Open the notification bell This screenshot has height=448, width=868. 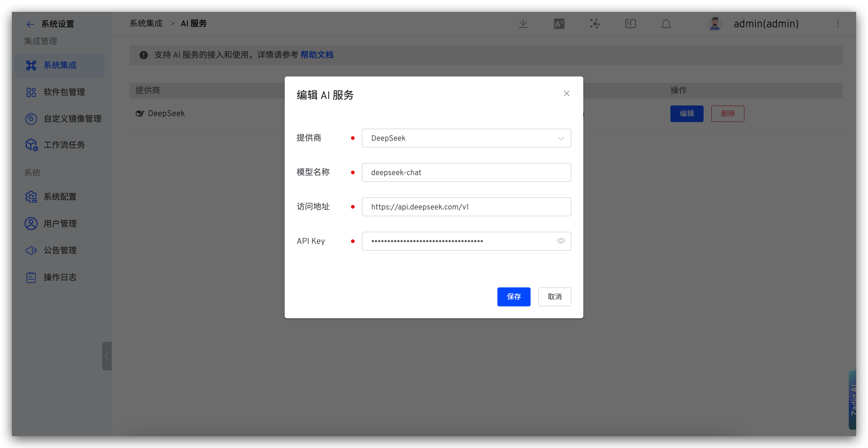click(x=666, y=24)
